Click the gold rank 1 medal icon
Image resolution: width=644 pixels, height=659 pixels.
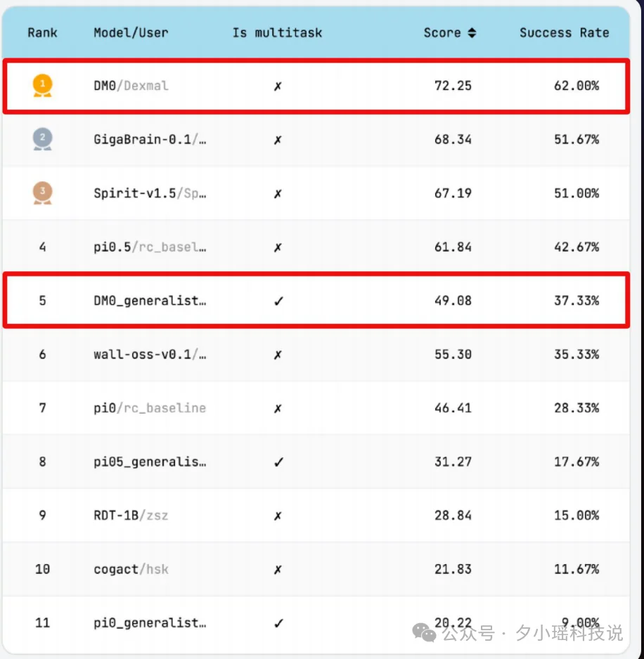[x=42, y=86]
